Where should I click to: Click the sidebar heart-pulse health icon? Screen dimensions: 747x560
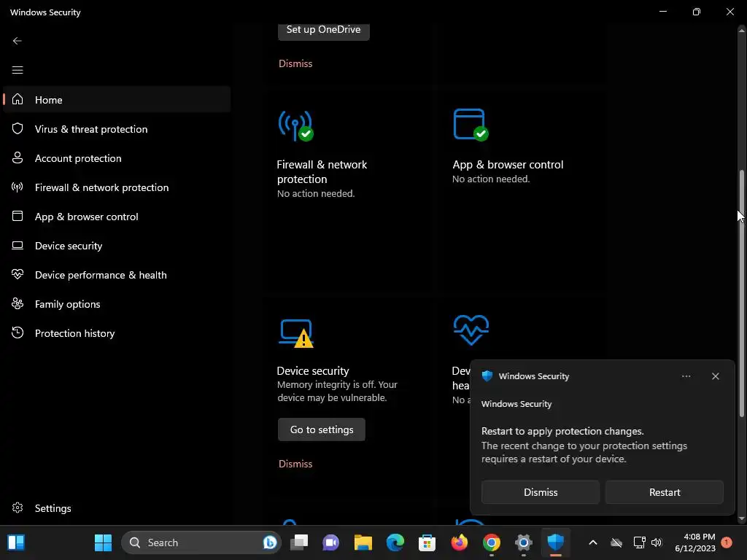pos(18,274)
